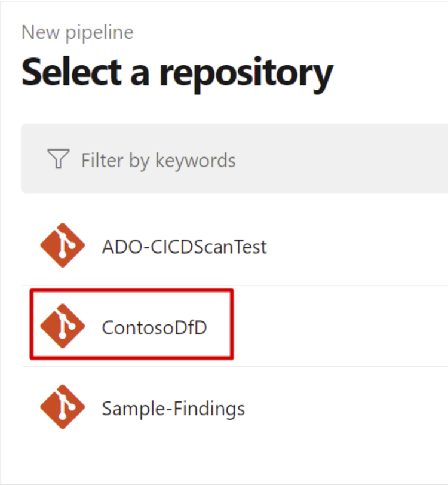Choose the ContosoDfD repository name
This screenshot has height=485, width=448.
154,327
